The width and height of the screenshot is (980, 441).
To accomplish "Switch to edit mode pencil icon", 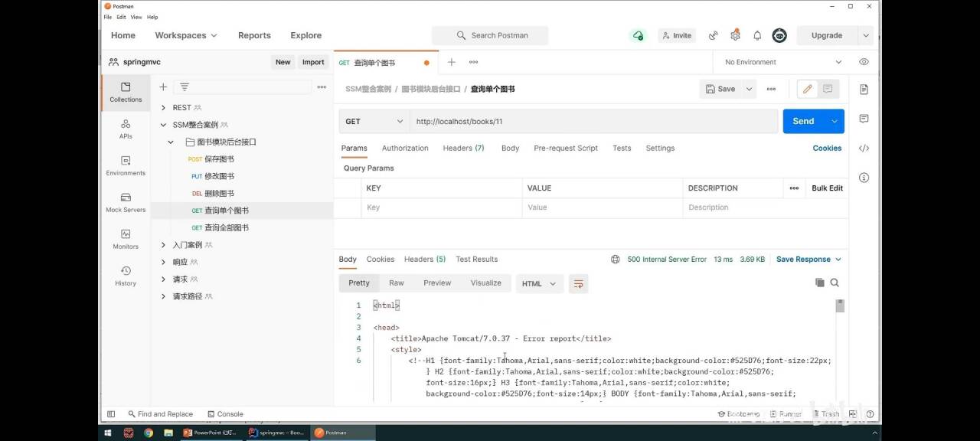I will click(807, 89).
